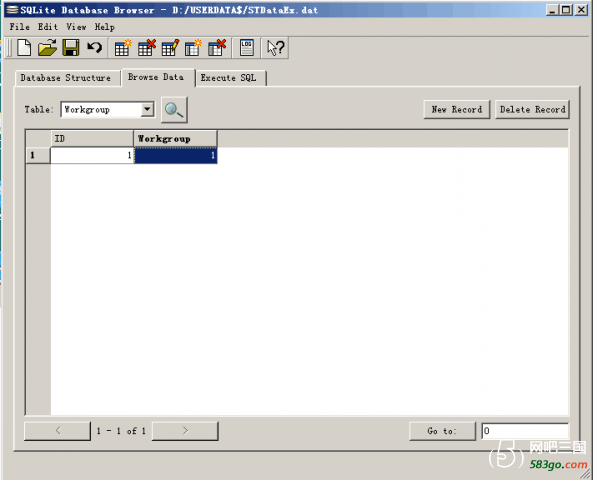Click the Modify Table pencil icon
This screenshot has width=593, height=480.
[x=170, y=48]
